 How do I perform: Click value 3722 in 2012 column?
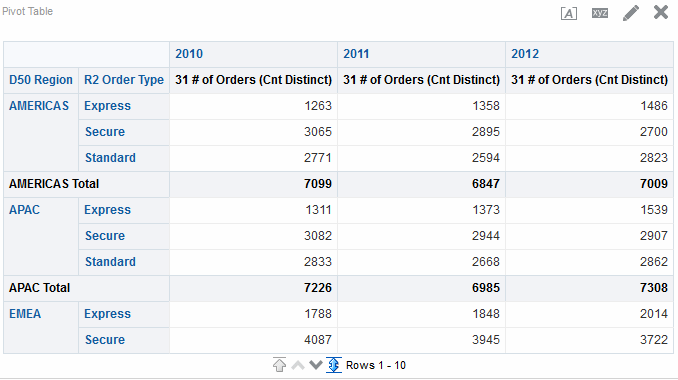654,340
